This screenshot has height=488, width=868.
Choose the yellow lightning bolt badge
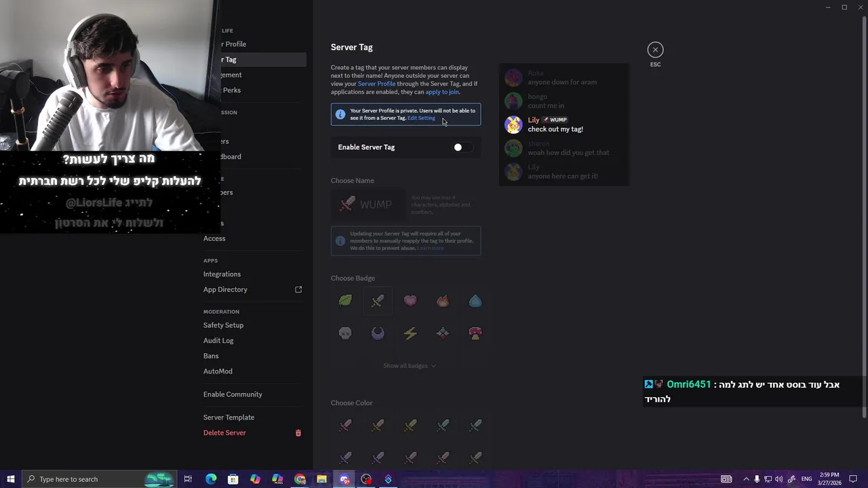[x=410, y=333]
